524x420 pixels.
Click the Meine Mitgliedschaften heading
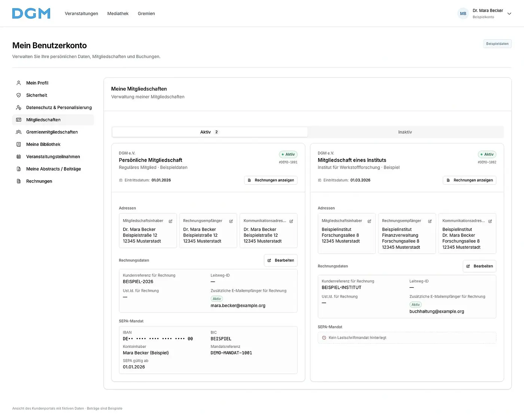139,89
